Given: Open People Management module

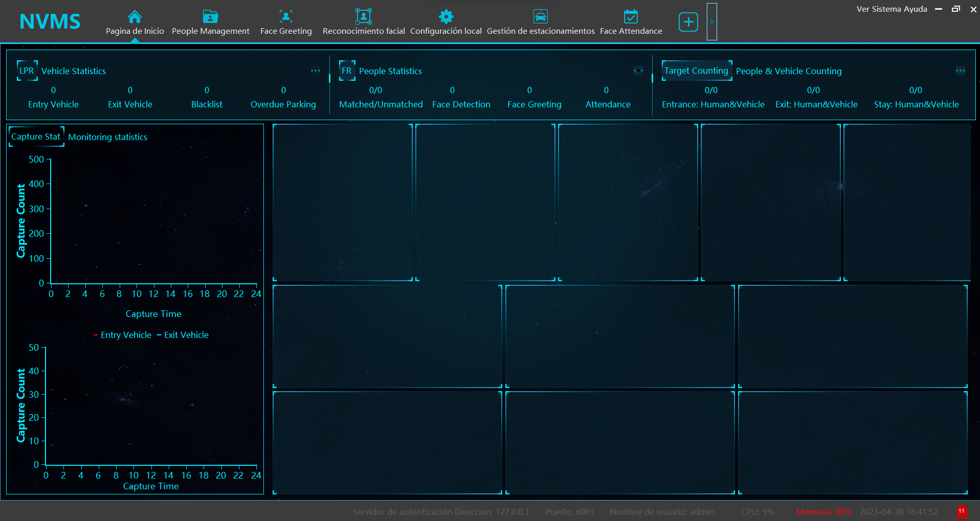Looking at the screenshot, I should [x=210, y=17].
